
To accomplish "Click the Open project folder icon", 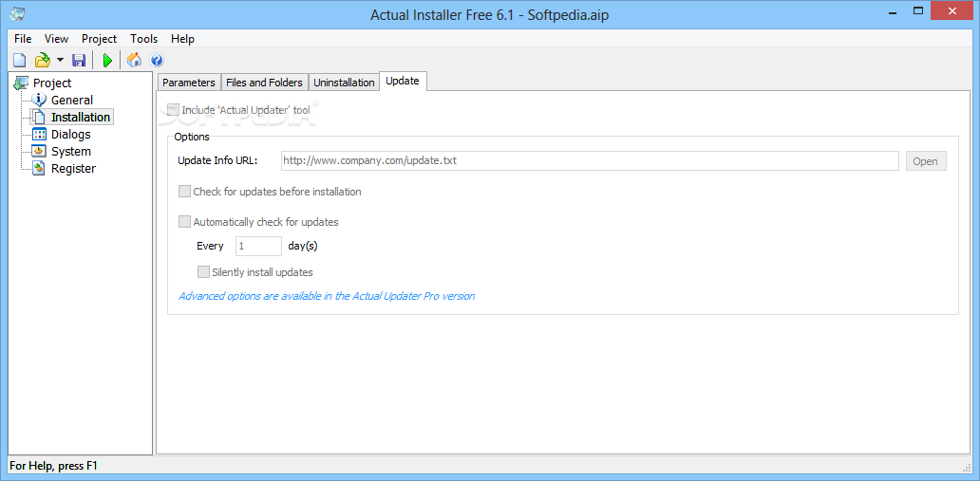I will coord(43,60).
